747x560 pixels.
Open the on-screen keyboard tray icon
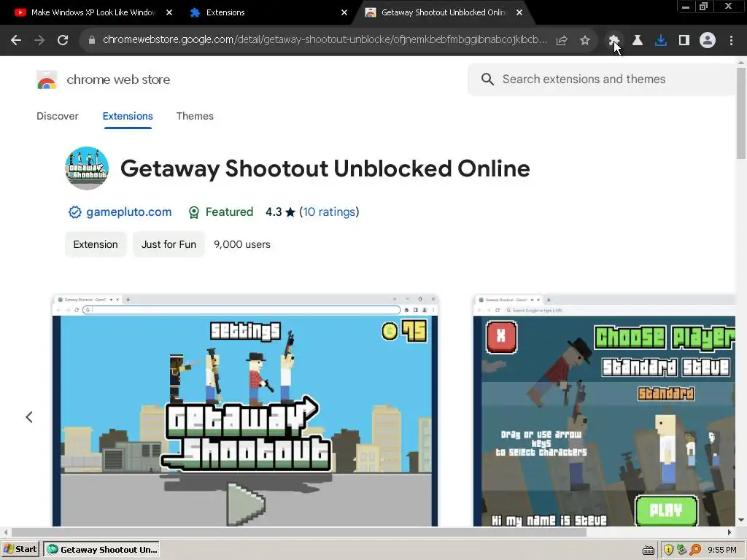click(649, 550)
